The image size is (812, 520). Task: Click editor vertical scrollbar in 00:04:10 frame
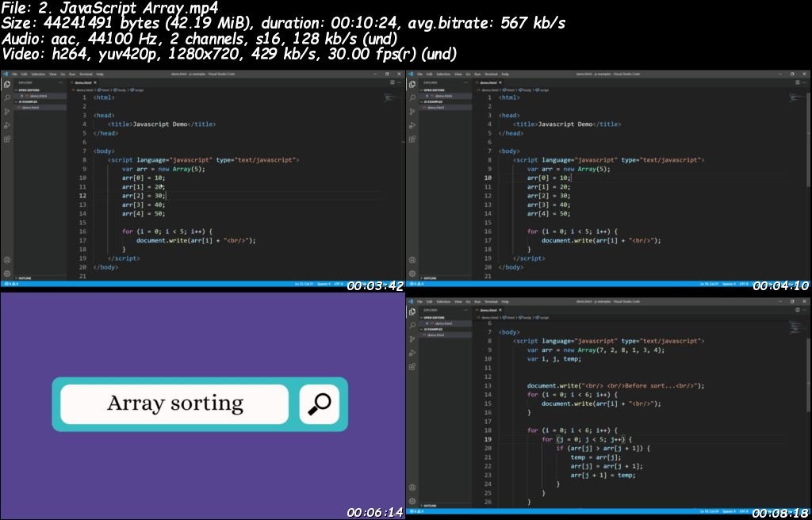point(809,140)
